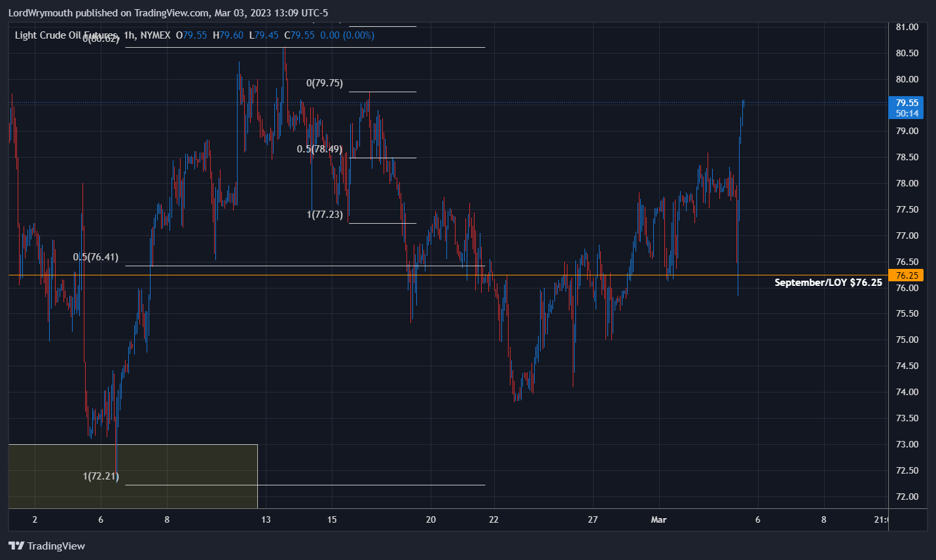Click the '27' date label on the time axis

click(592, 519)
